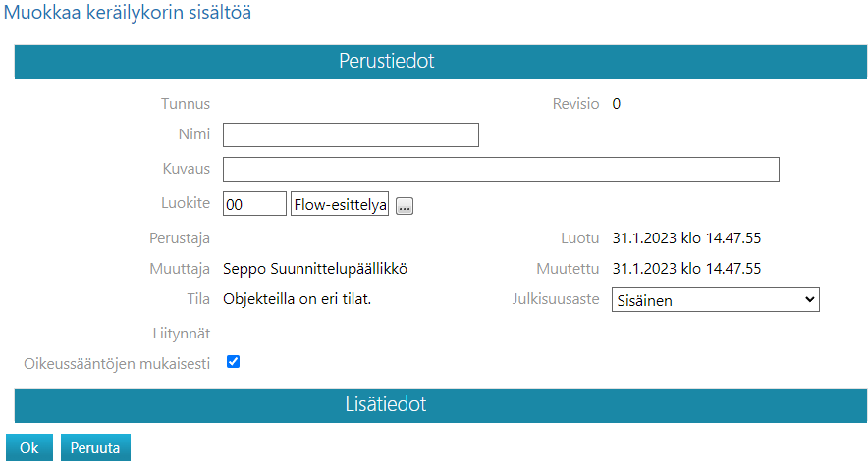Click the Objekteilla on eri tilat text
Viewport: 868px width, 468px height.
click(x=297, y=299)
